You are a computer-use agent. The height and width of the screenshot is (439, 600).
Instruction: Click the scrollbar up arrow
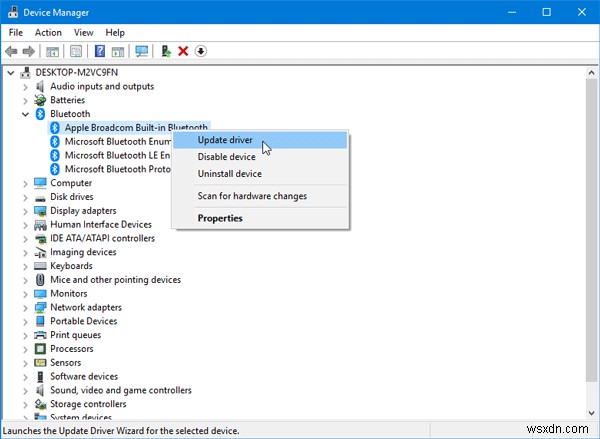592,73
